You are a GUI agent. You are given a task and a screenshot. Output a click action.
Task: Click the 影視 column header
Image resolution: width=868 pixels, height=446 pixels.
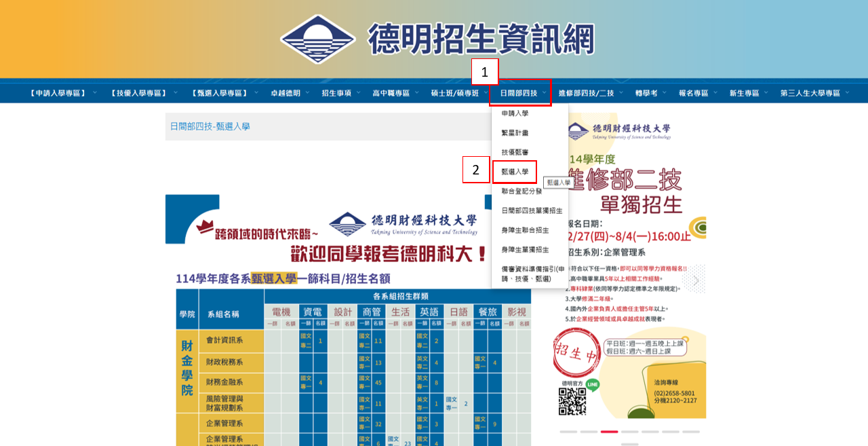click(516, 312)
